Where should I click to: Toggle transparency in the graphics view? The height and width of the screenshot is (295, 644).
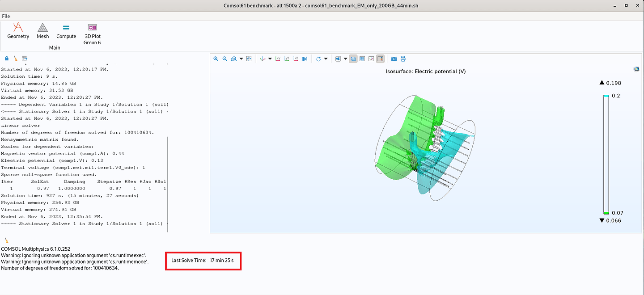353,59
